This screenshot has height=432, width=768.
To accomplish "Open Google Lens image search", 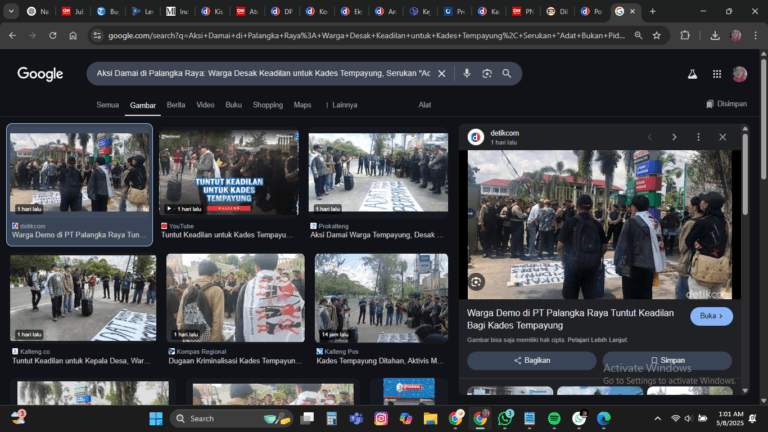I will coord(487,74).
